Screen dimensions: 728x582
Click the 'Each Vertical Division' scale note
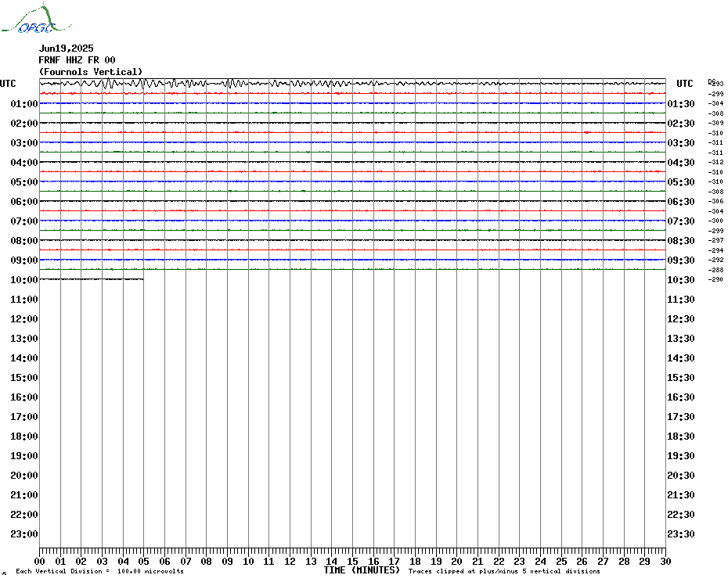(99, 572)
